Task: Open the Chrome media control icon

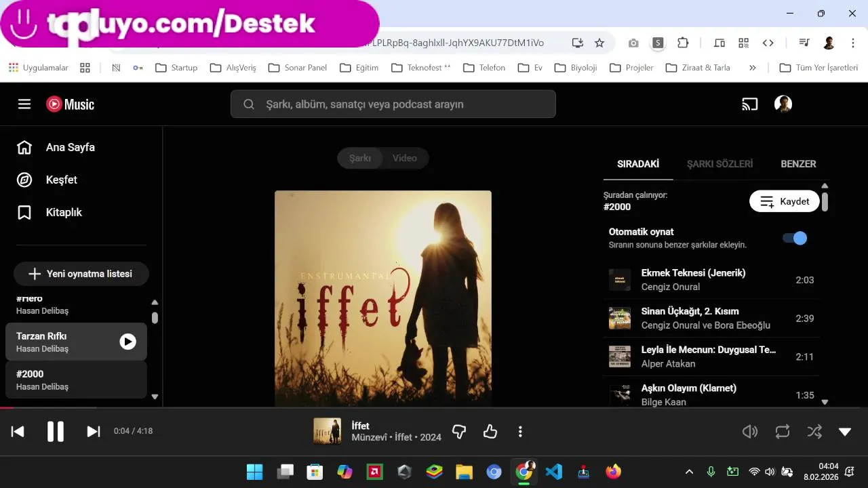Action: point(804,43)
